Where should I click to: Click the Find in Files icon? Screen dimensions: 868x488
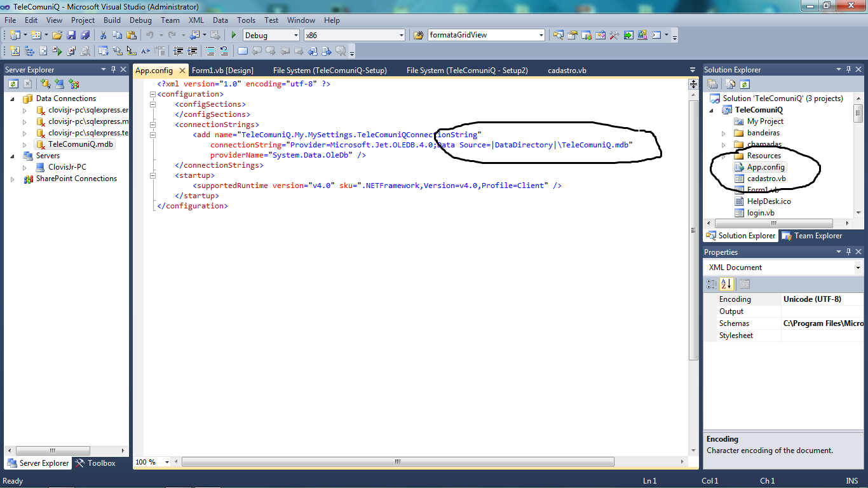coord(418,35)
